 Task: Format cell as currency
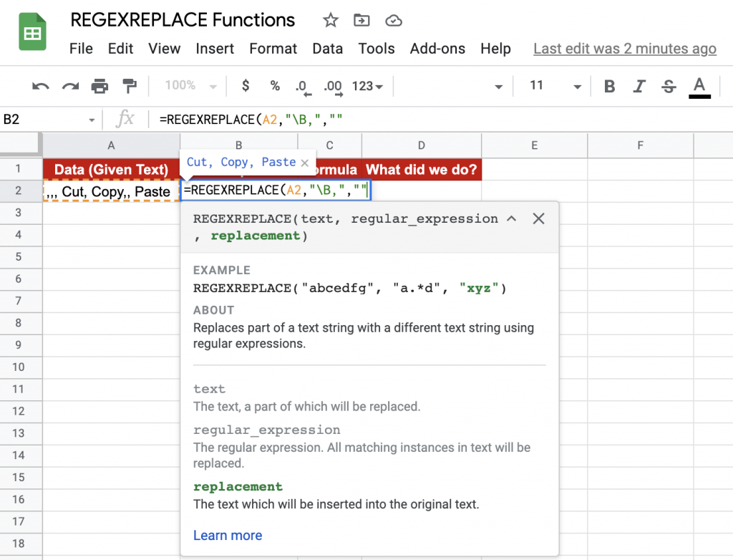[245, 85]
